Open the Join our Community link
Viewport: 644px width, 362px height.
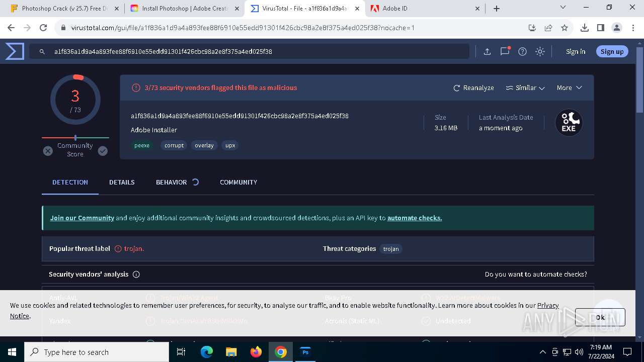coord(82,218)
